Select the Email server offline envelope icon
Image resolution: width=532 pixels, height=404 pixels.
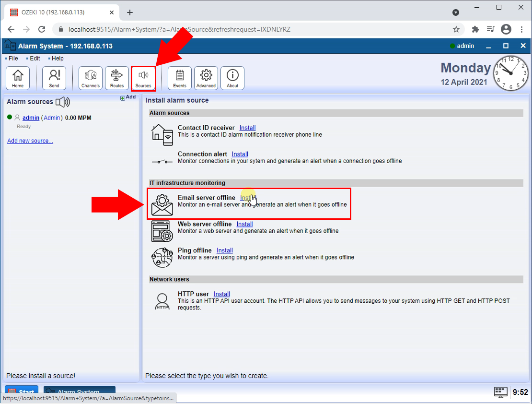pyautogui.click(x=162, y=203)
